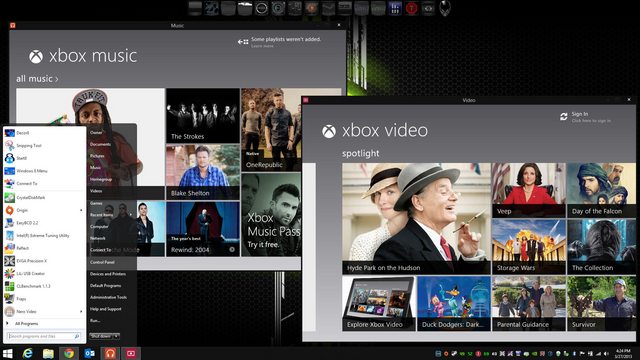Click Run... in the Start menu

[95, 321]
